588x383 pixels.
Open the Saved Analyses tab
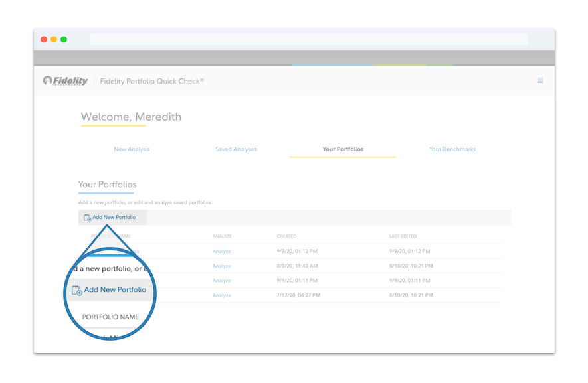236,149
